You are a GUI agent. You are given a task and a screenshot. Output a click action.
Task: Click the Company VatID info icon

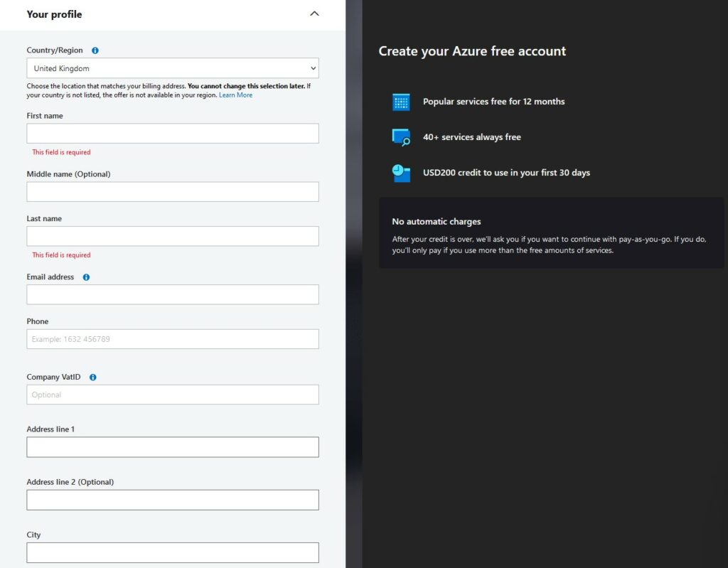[x=93, y=377]
